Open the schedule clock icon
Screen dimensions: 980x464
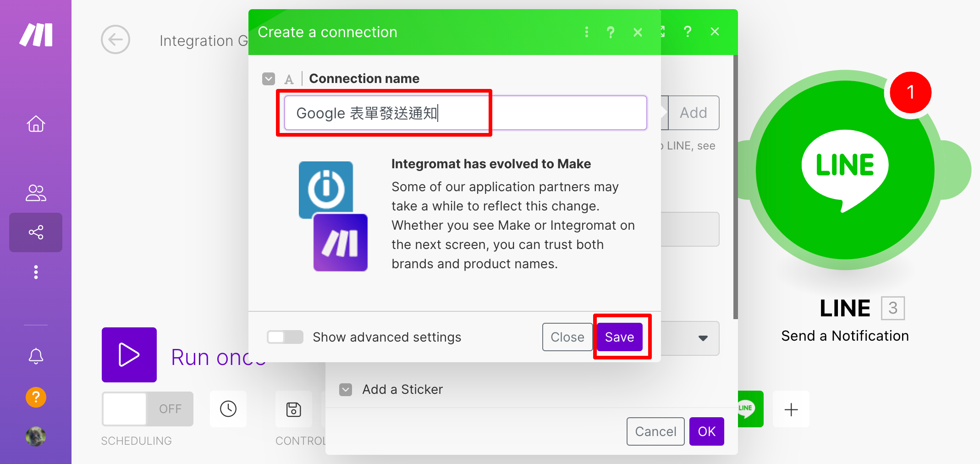[228, 409]
